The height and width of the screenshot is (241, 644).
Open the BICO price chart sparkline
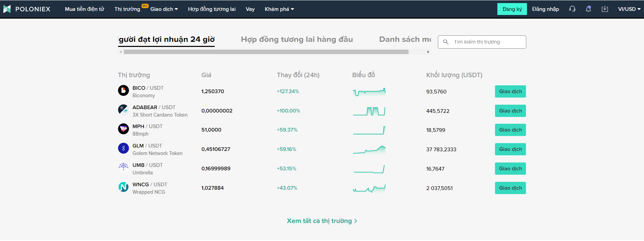(369, 91)
